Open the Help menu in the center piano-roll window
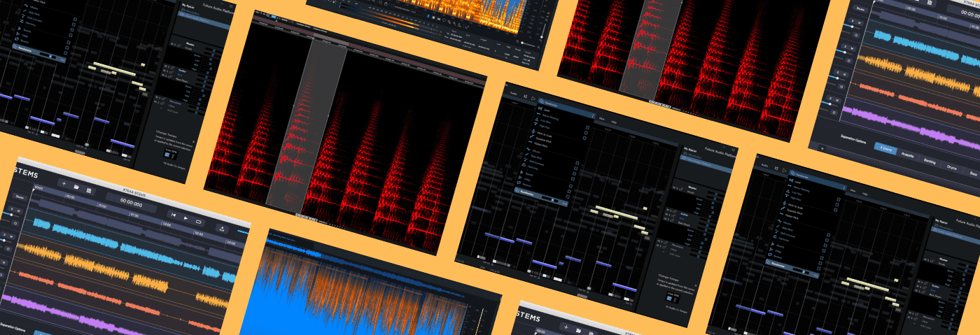This screenshot has height=335, width=980. [614, 122]
